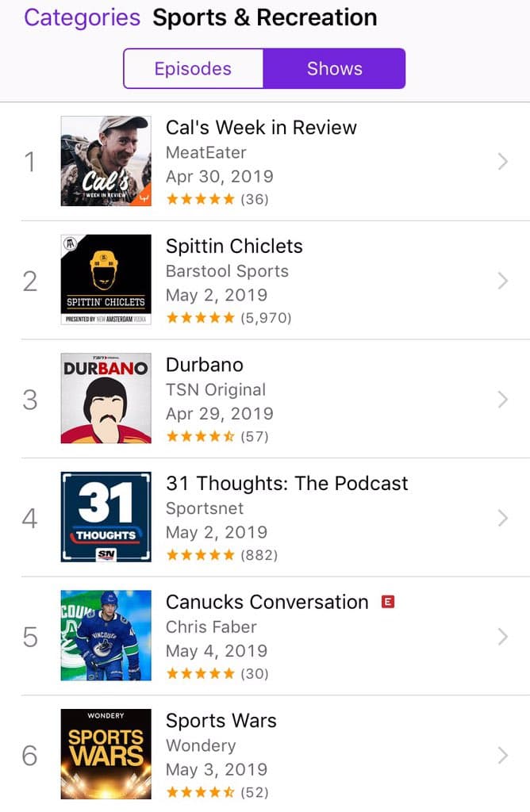Switch to the Episodes tab
The width and height of the screenshot is (530, 812).
click(193, 69)
